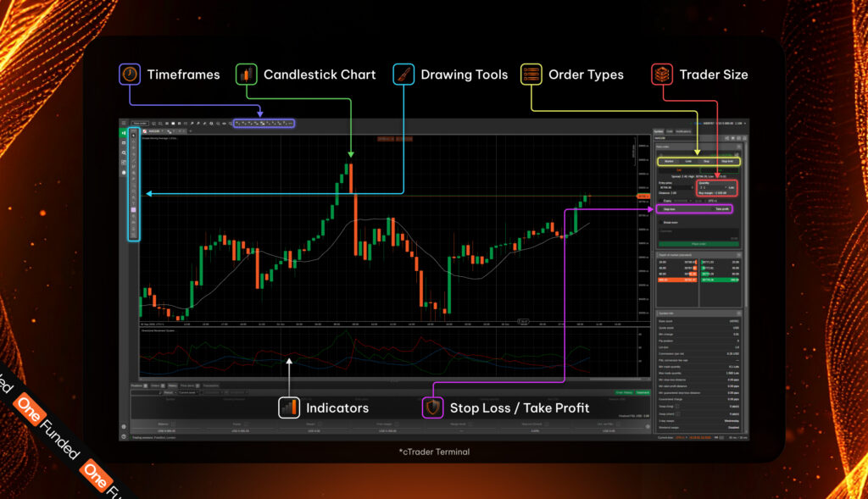
Task: Open the Current week range dropdown
Action: [x=188, y=393]
